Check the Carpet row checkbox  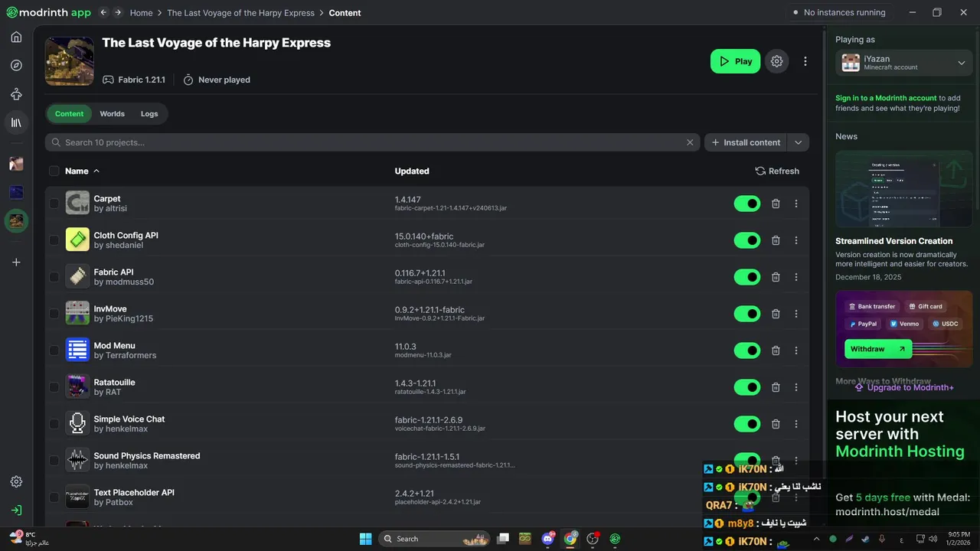(54, 204)
